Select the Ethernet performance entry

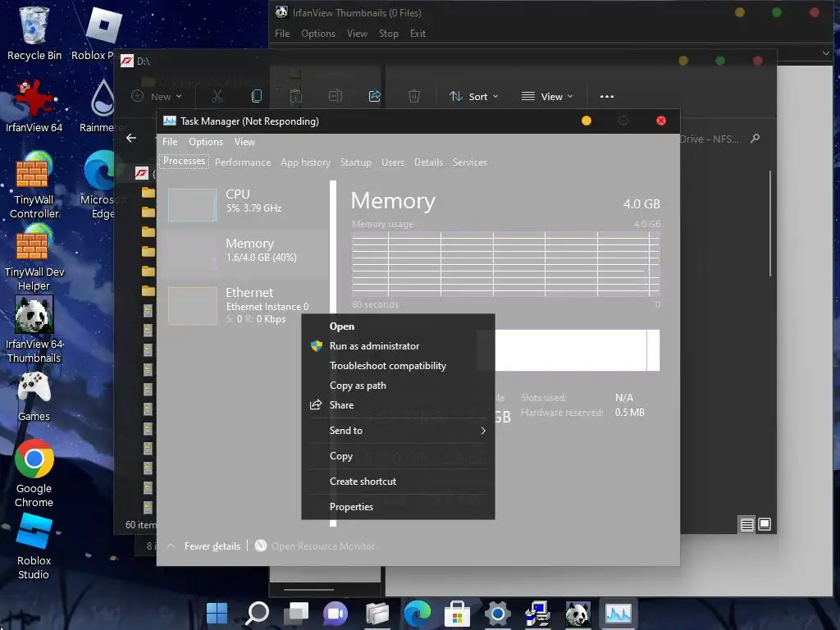coord(245,305)
